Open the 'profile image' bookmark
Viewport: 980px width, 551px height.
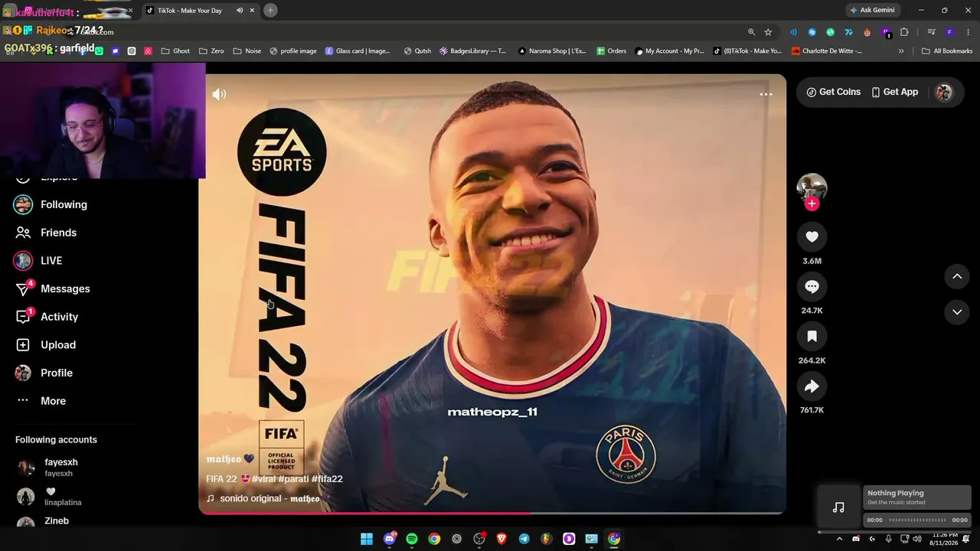click(x=293, y=51)
